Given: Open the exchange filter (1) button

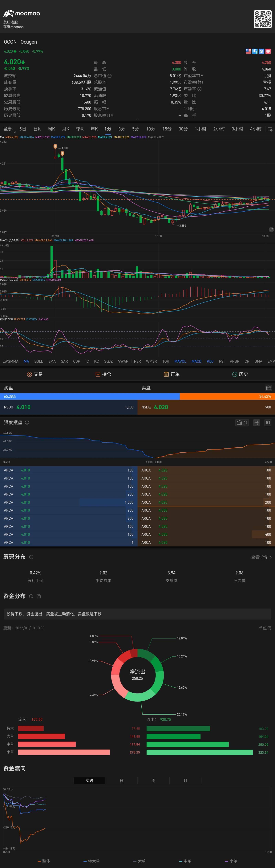Looking at the screenshot, I should (242, 422).
